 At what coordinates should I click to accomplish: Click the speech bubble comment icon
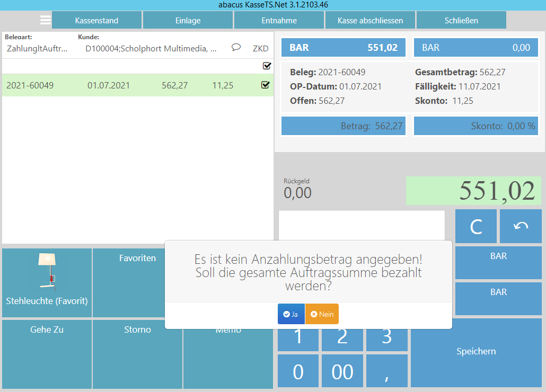click(x=236, y=48)
